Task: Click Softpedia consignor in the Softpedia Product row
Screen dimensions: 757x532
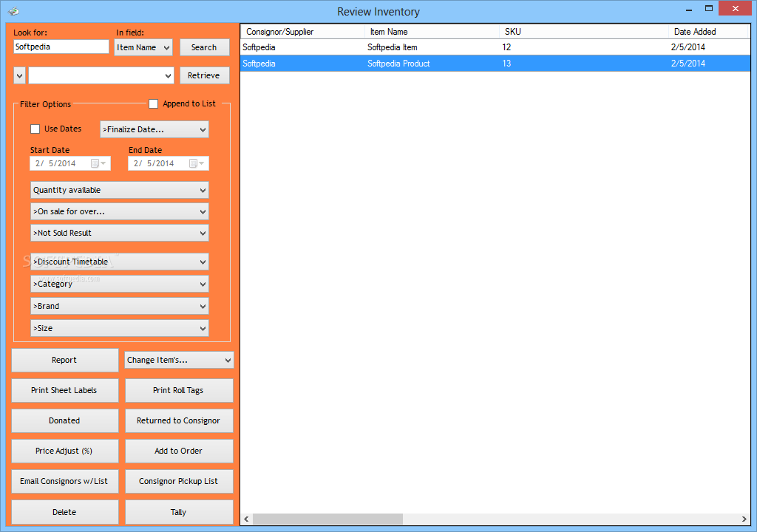Action: click(x=259, y=64)
